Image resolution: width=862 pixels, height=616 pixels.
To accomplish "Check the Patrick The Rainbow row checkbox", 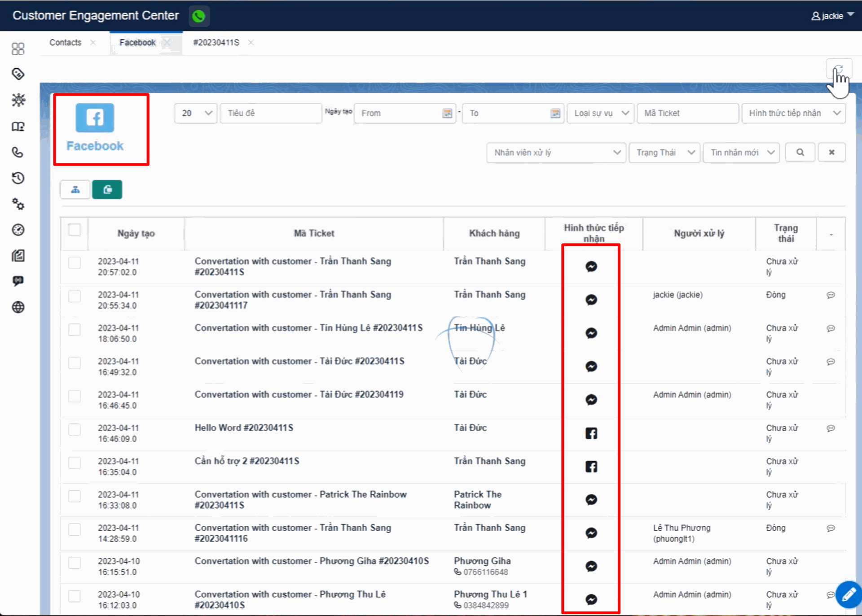I will pos(75,496).
